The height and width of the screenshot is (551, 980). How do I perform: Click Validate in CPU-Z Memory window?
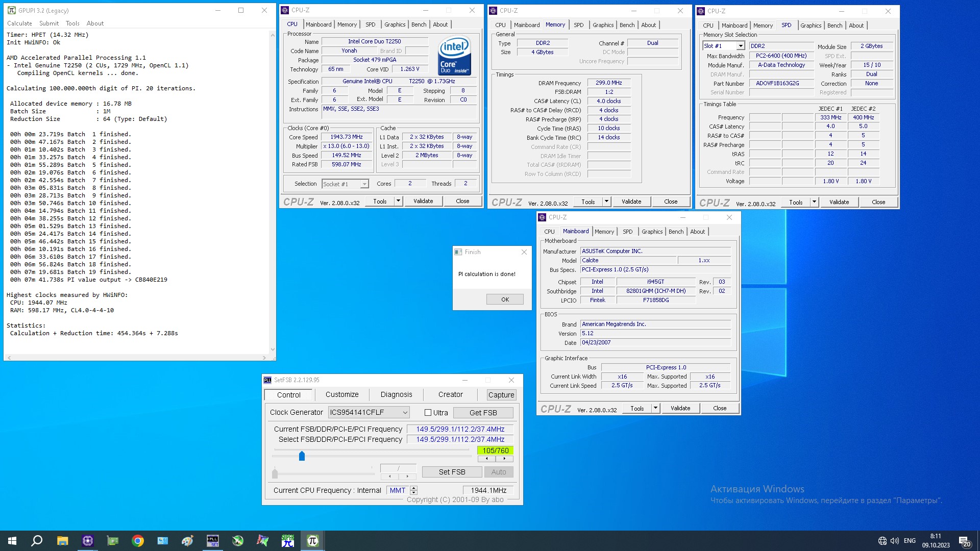click(631, 202)
